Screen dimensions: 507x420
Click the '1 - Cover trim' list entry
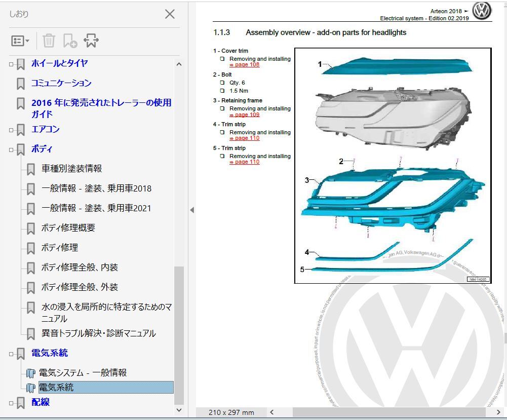coord(230,51)
